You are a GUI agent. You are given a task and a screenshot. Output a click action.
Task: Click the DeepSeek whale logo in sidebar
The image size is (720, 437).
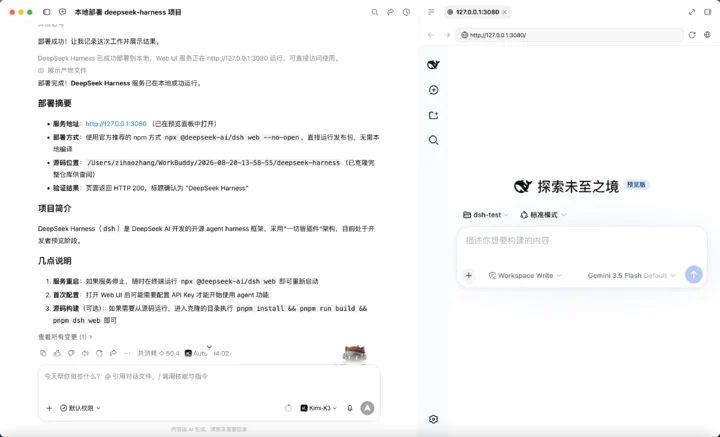point(433,65)
